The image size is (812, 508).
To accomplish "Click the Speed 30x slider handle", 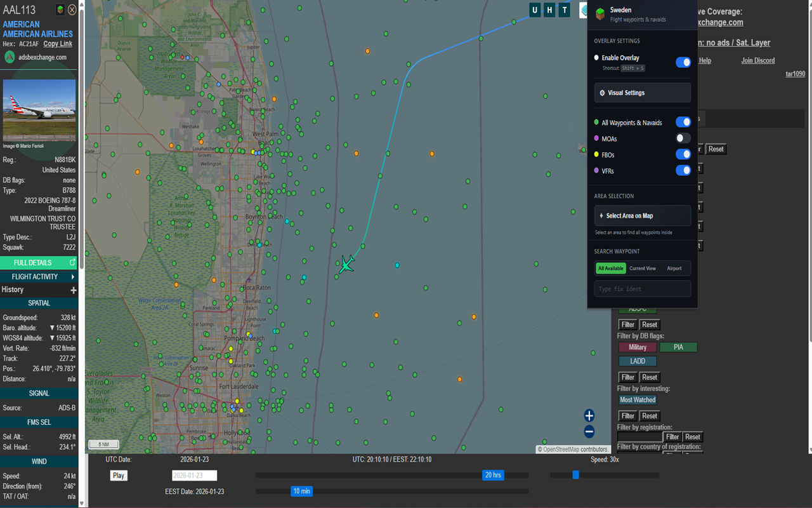I will (575, 475).
